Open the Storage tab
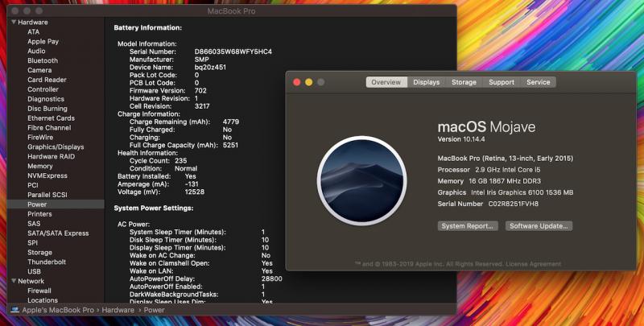The height and width of the screenshot is (326, 644). pyautogui.click(x=464, y=82)
